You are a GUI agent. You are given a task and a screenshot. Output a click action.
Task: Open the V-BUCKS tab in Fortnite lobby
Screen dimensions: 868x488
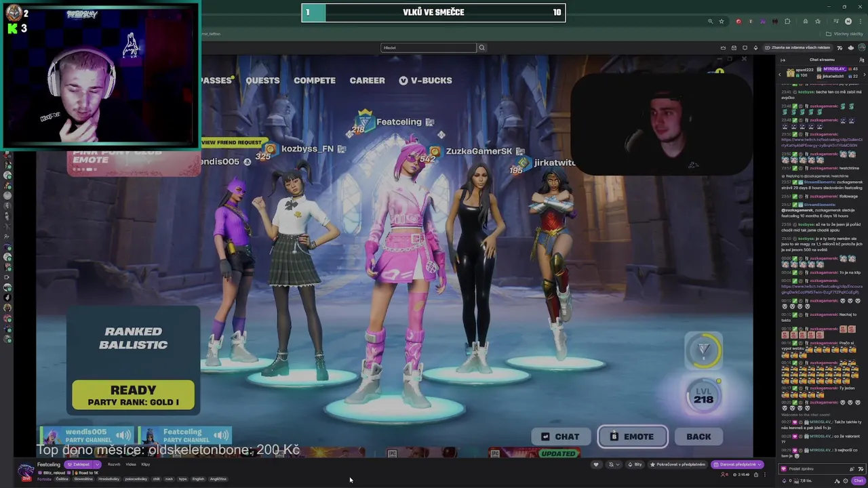pos(425,80)
